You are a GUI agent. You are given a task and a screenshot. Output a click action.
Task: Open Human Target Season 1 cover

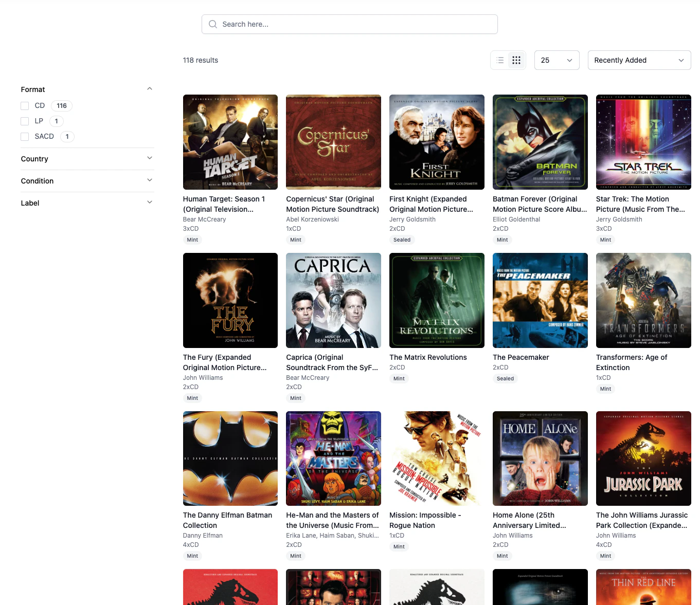(230, 142)
